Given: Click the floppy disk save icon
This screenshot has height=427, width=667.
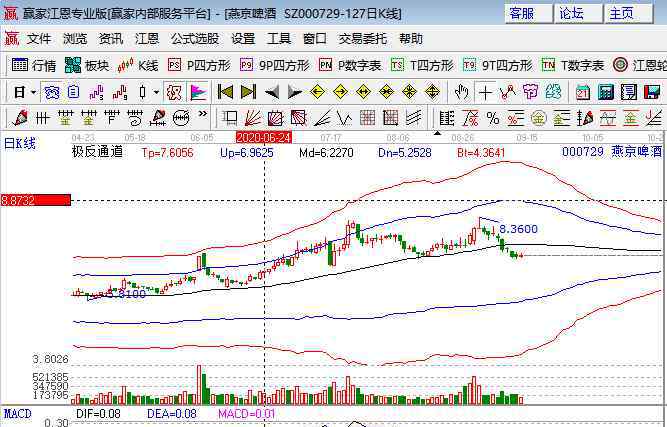Looking at the screenshot, I should [652, 92].
